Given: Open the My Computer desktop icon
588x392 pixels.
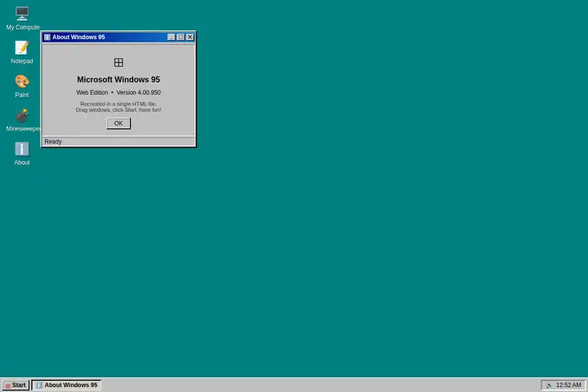Looking at the screenshot, I should coord(22,18).
